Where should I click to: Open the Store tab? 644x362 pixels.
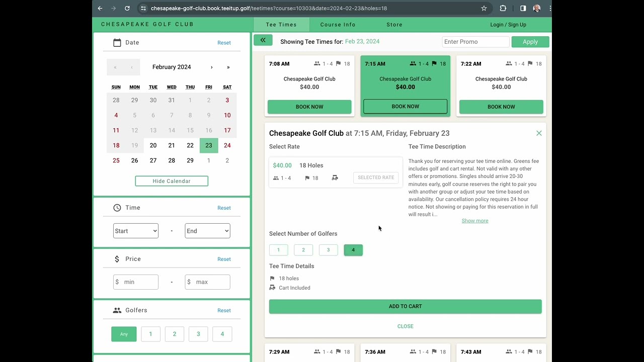coord(394,25)
